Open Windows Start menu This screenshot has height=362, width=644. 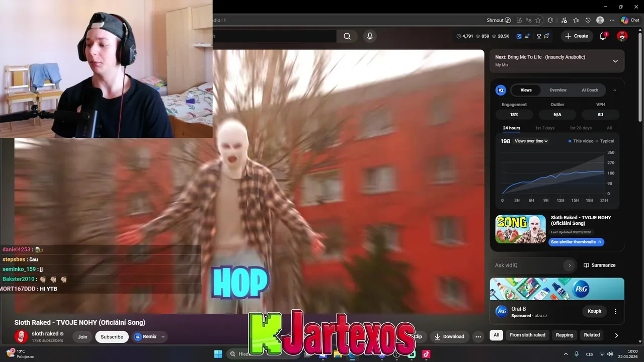[x=218, y=354]
